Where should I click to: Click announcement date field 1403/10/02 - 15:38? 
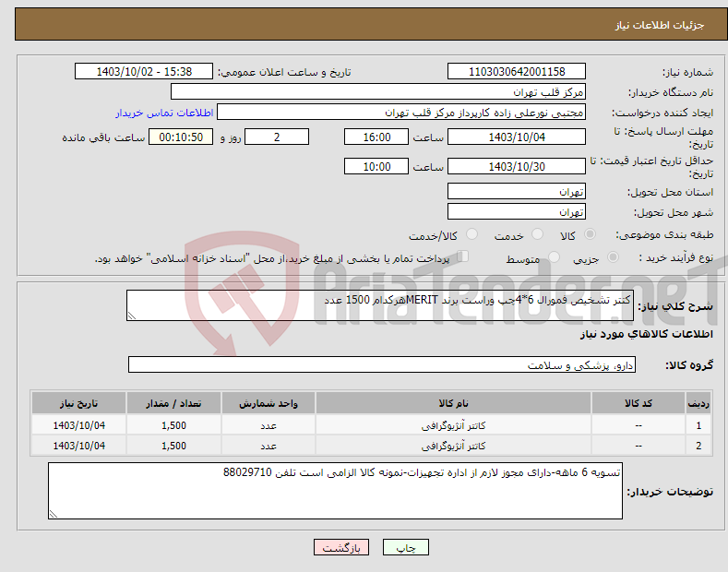point(144,72)
